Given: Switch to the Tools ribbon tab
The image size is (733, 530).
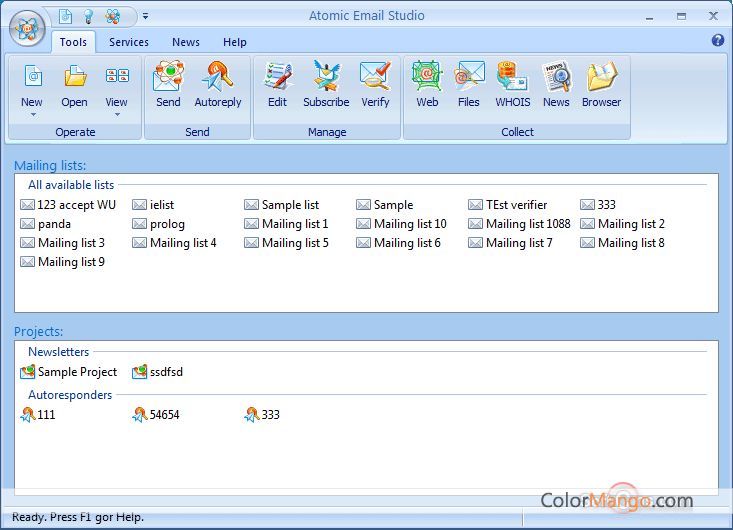Looking at the screenshot, I should [73, 42].
